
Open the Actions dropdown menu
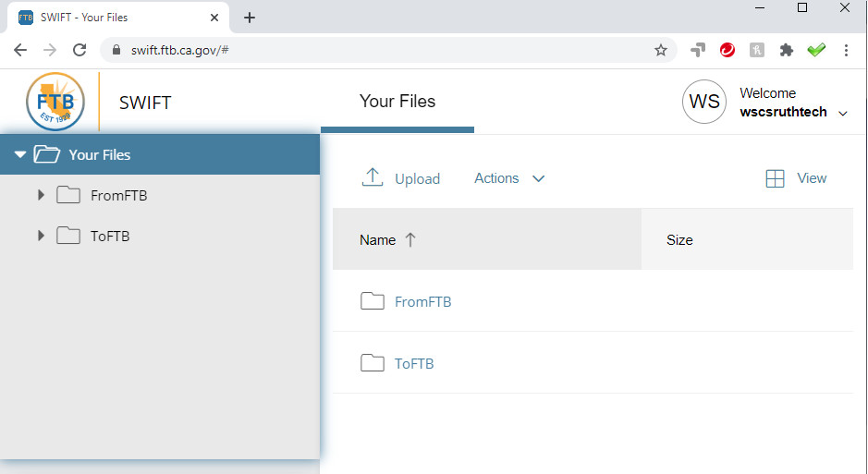click(x=509, y=178)
